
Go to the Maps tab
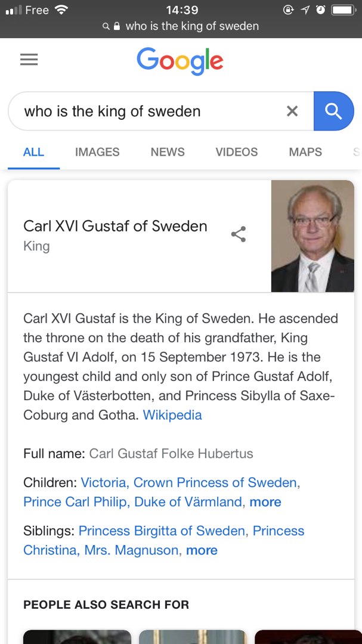305,152
